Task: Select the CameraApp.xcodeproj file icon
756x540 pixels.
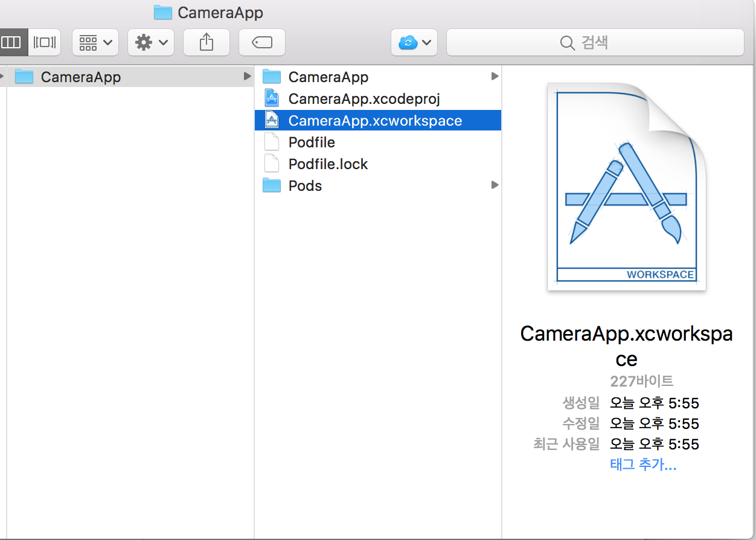Action: pos(272,98)
